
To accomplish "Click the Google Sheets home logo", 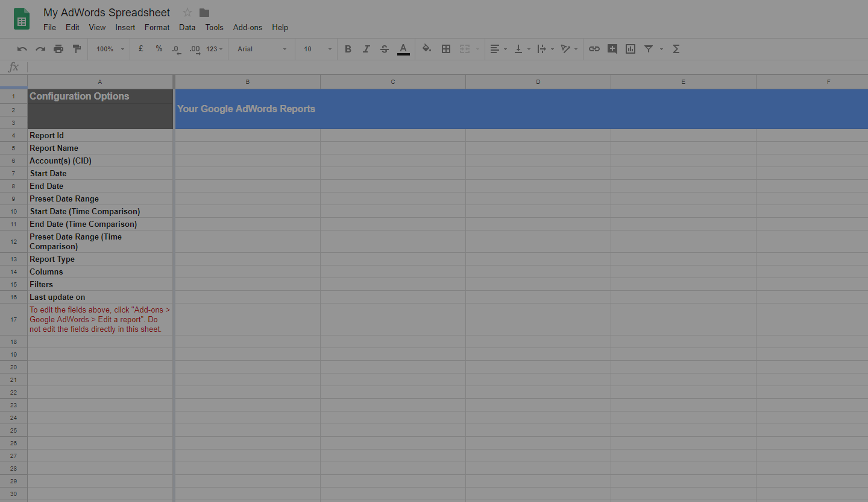I will coord(22,19).
